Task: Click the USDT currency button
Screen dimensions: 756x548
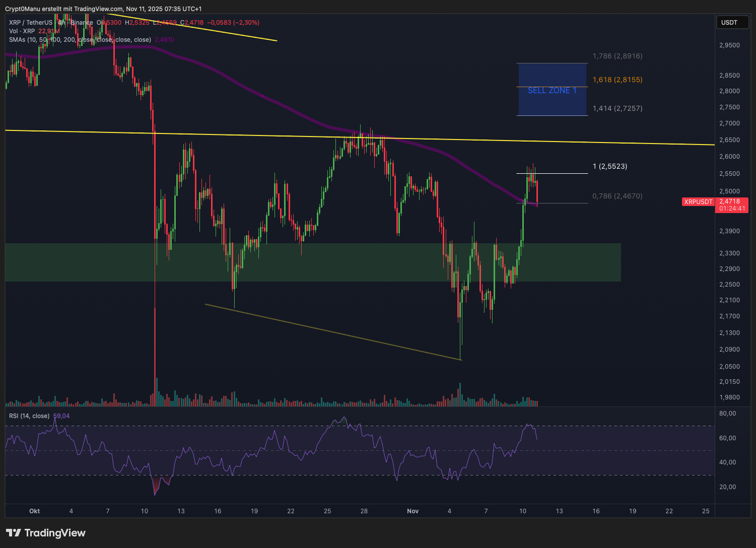Action: point(729,22)
